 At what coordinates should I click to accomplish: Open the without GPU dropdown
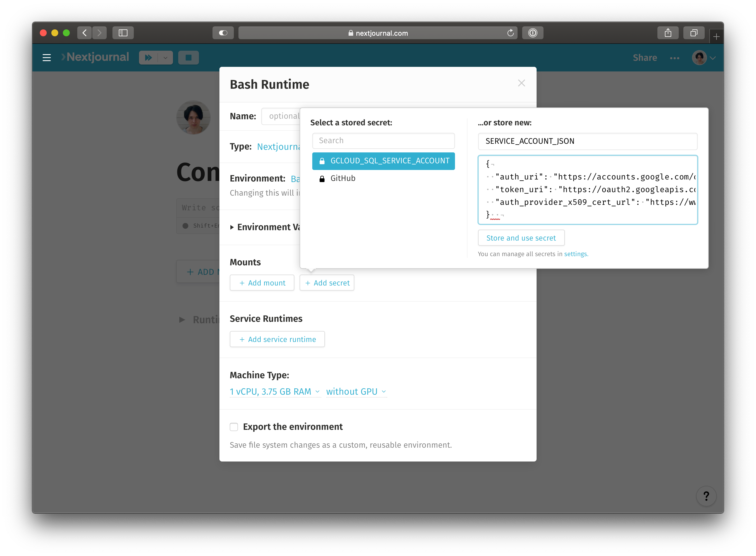click(x=356, y=392)
